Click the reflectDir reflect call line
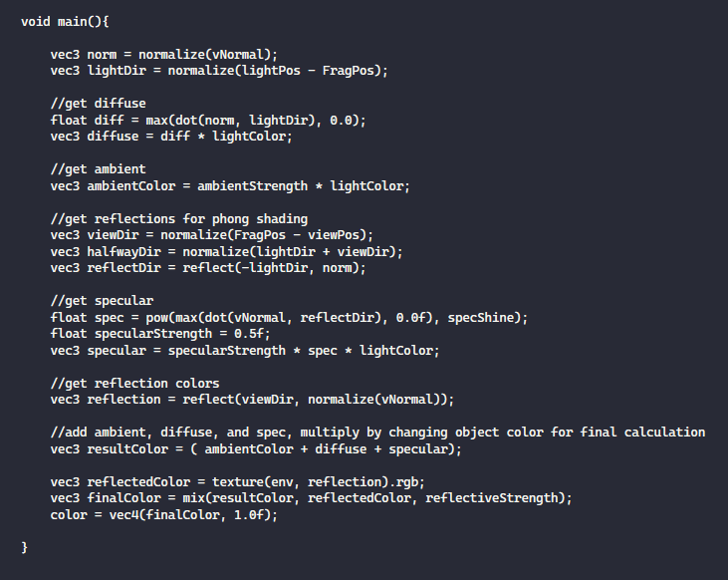This screenshot has height=580, width=728. (x=208, y=268)
